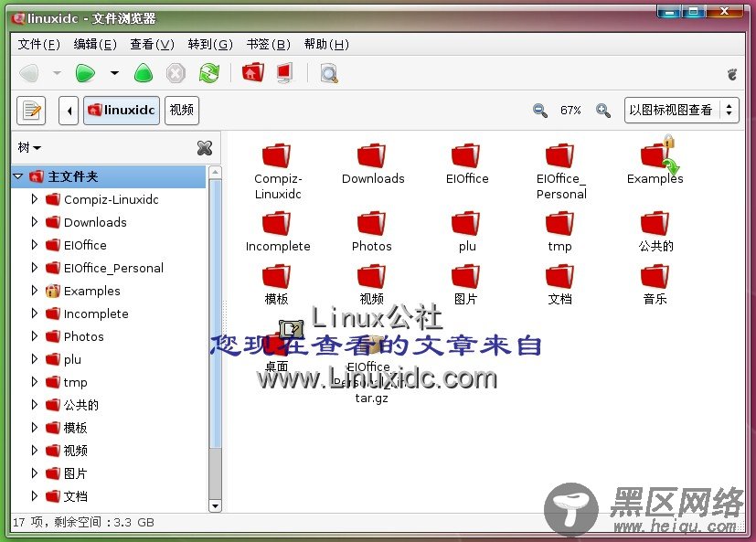Viewport: 756px width, 542px height.
Task: Open the back history dropdown arrow
Action: pyautogui.click(x=57, y=73)
